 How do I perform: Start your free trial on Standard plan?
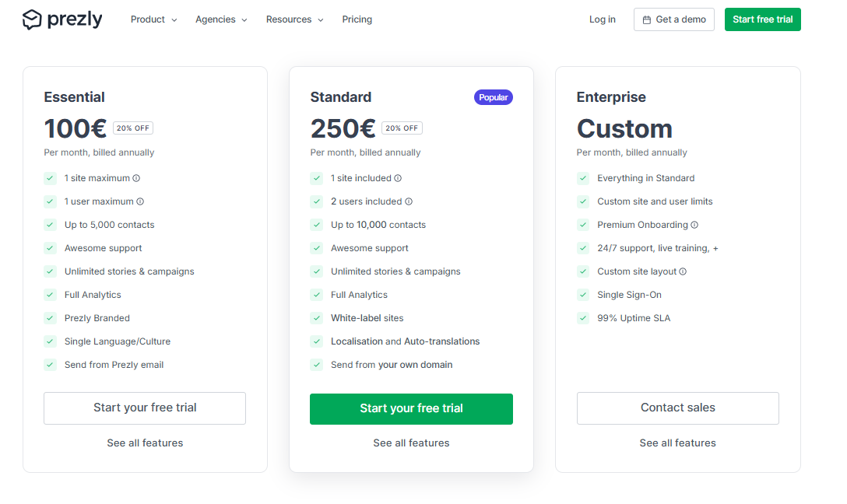pos(411,408)
